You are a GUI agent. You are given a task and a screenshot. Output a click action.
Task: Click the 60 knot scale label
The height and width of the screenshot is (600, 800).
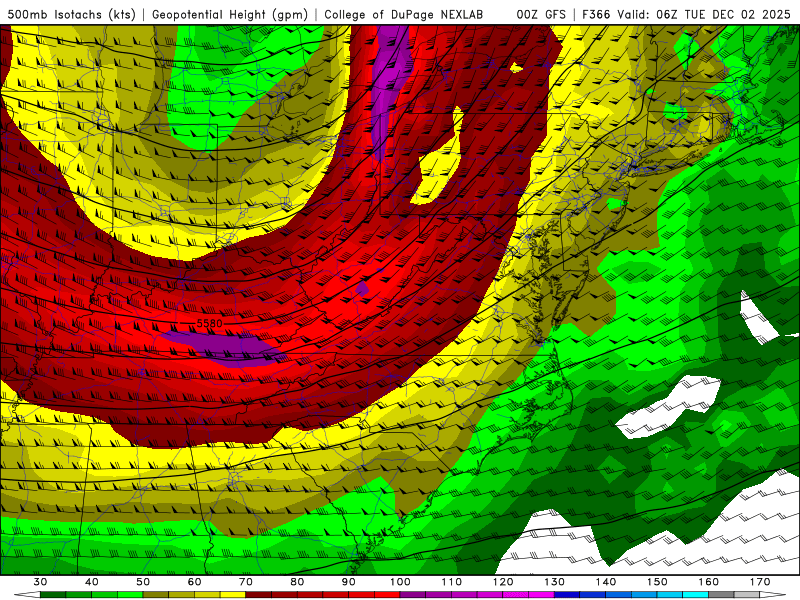coord(194,582)
